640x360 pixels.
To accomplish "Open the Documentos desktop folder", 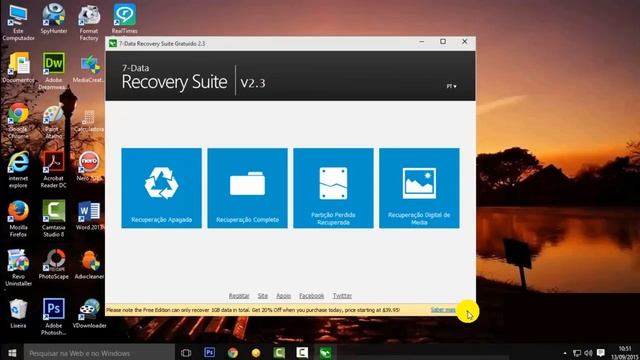I will 18,68.
